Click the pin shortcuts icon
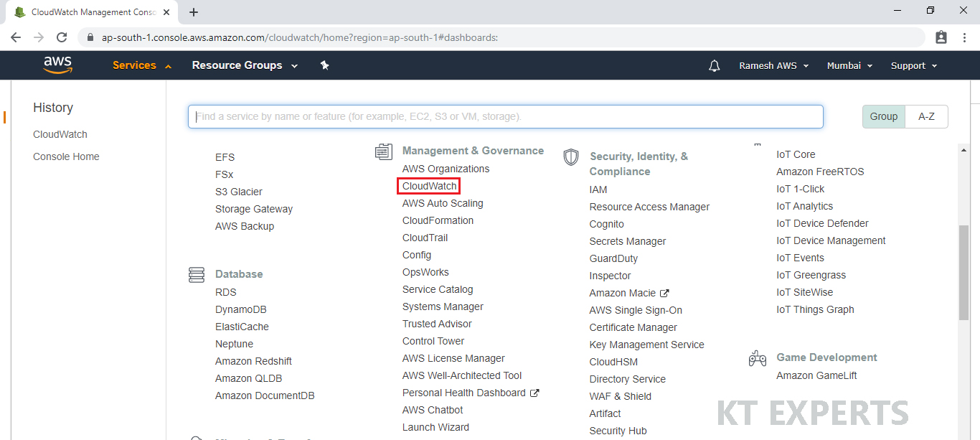The image size is (980, 440). point(324,65)
